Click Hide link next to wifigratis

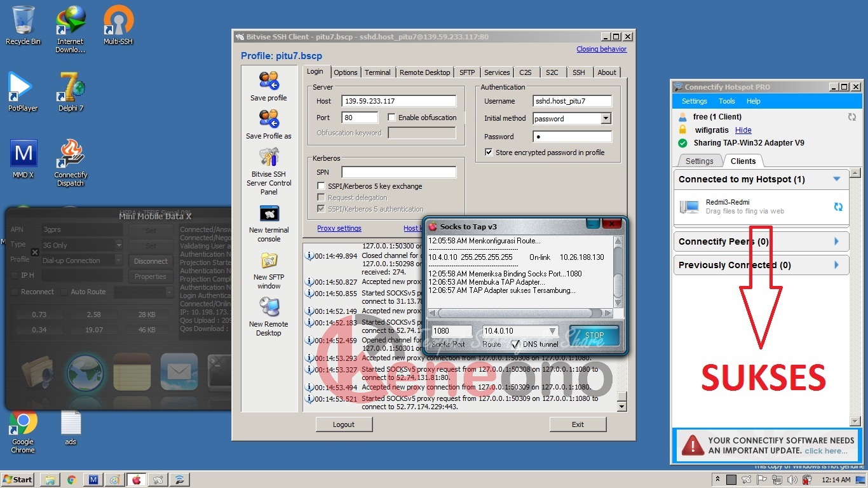pos(743,130)
